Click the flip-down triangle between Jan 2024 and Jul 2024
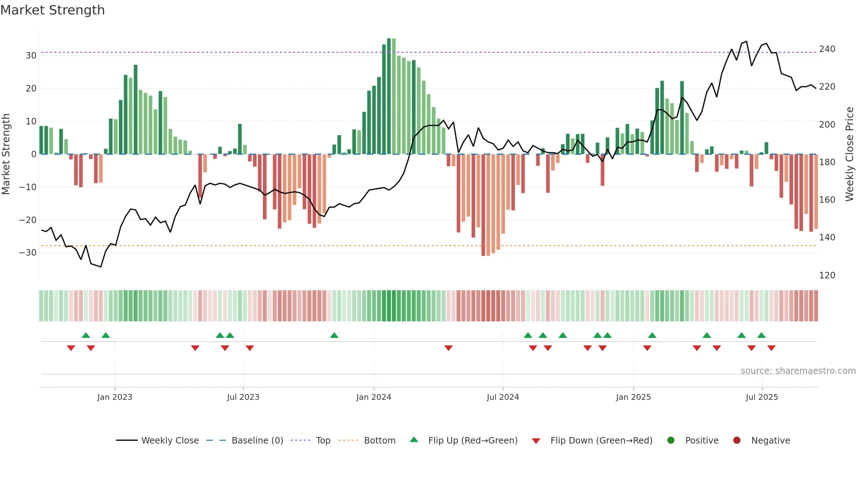This screenshot has height=488, width=868. (448, 348)
